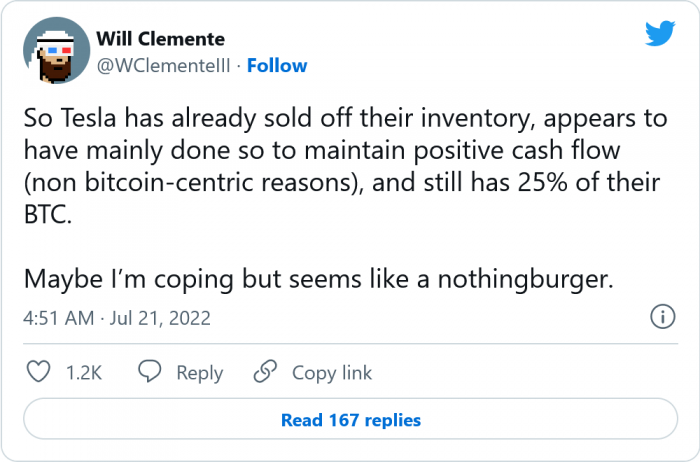Click the Jul 21, 2022 date
Viewport: 700px width, 462px height.
pyautogui.click(x=153, y=319)
